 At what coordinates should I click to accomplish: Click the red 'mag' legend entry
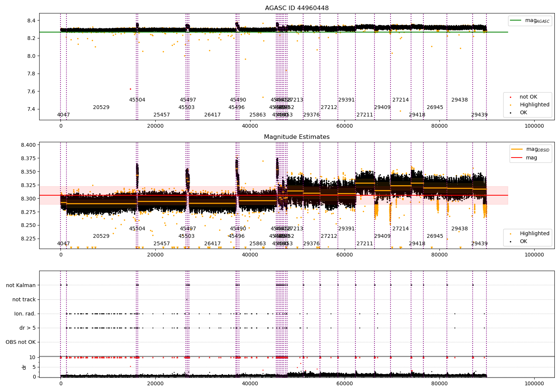[525, 158]
